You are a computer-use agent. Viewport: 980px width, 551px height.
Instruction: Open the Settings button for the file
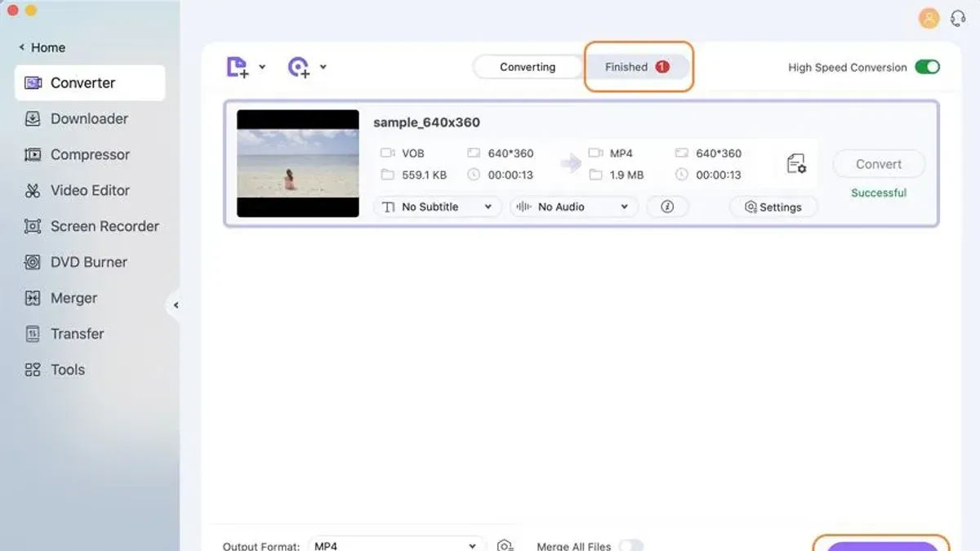[773, 207]
